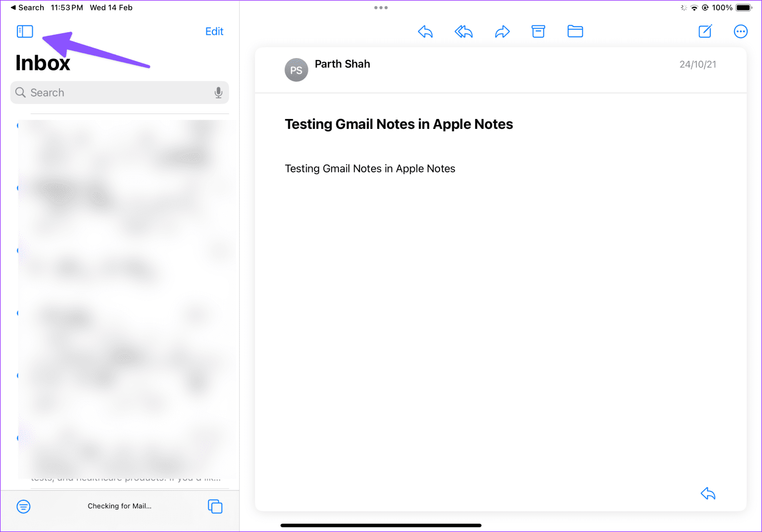The height and width of the screenshot is (532, 762).
Task: Archive the message with the box icon
Action: click(538, 32)
